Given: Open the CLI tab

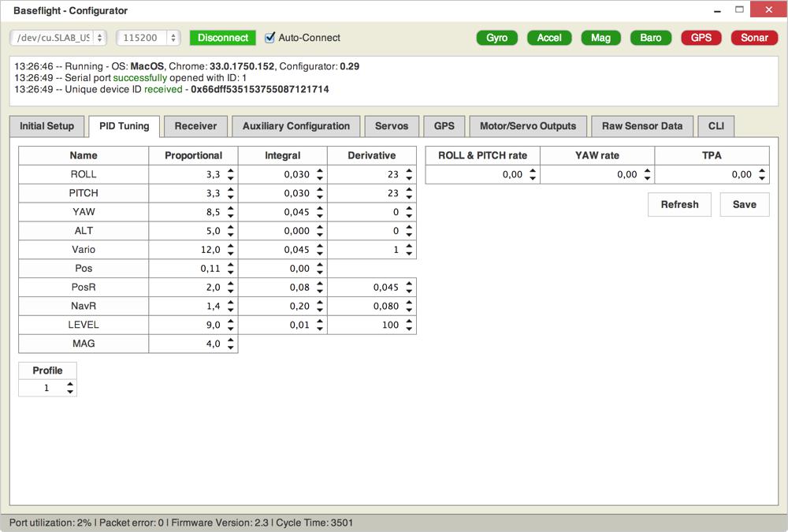Looking at the screenshot, I should click(x=716, y=126).
